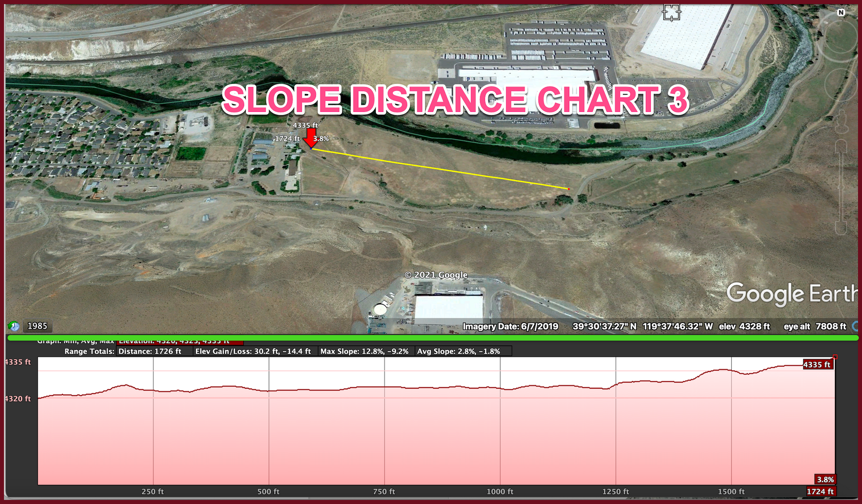
Task: Click the red Elevation min/avg/max box
Action: coord(180,342)
